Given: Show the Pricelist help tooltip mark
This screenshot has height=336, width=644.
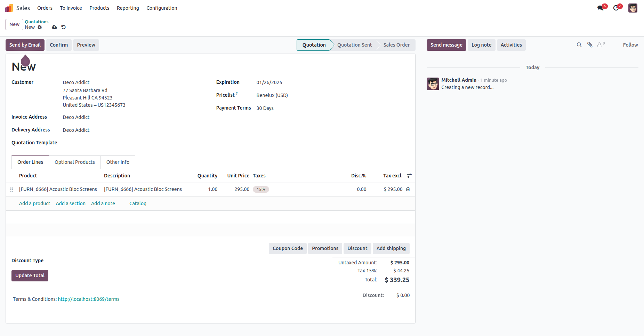Looking at the screenshot, I should [237, 94].
